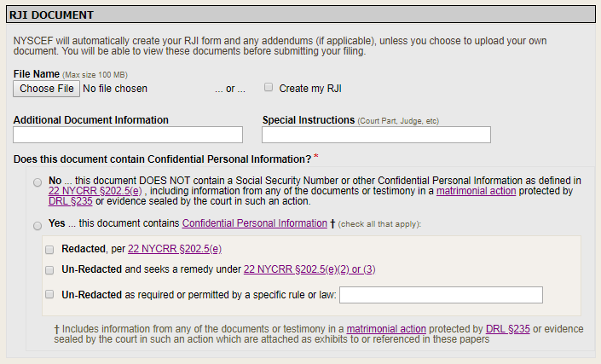
Task: Open the Confidential Personal Information link
Action: [x=254, y=223]
